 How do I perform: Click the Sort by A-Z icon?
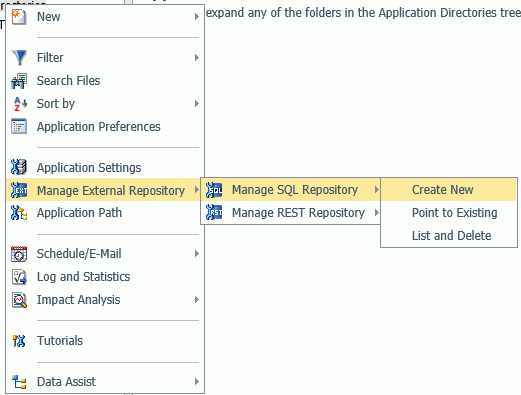point(19,104)
